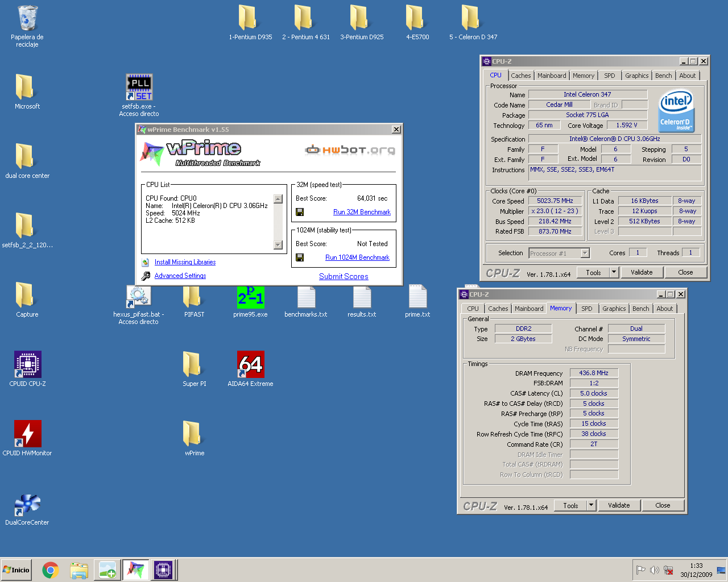The height and width of the screenshot is (582, 728).
Task: Click the Close button in lower CPU-Z window
Action: (663, 505)
